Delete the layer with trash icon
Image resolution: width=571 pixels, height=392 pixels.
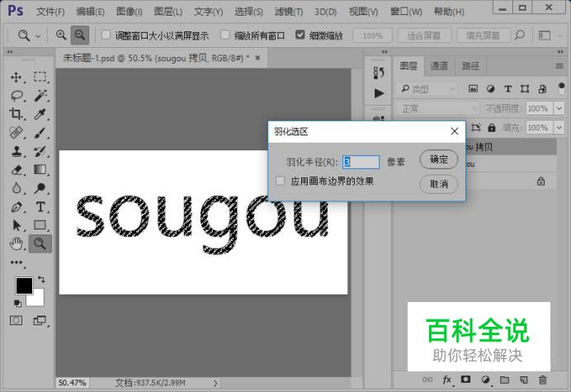point(543,380)
